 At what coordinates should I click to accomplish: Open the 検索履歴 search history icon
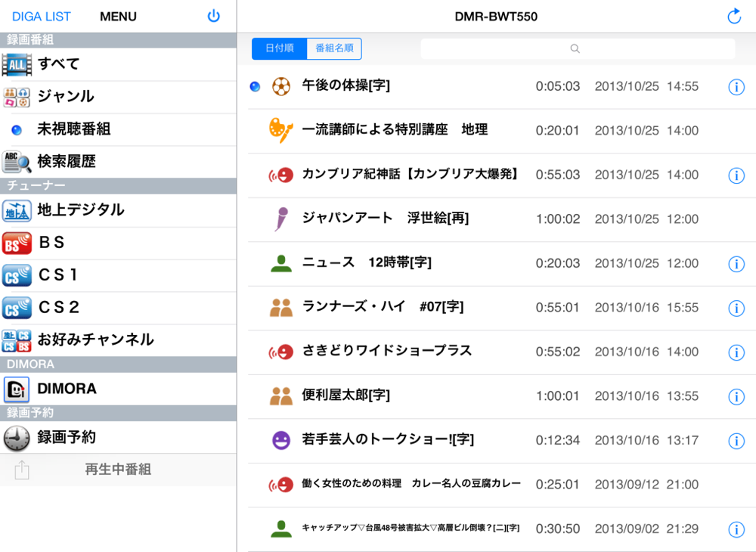[17, 162]
